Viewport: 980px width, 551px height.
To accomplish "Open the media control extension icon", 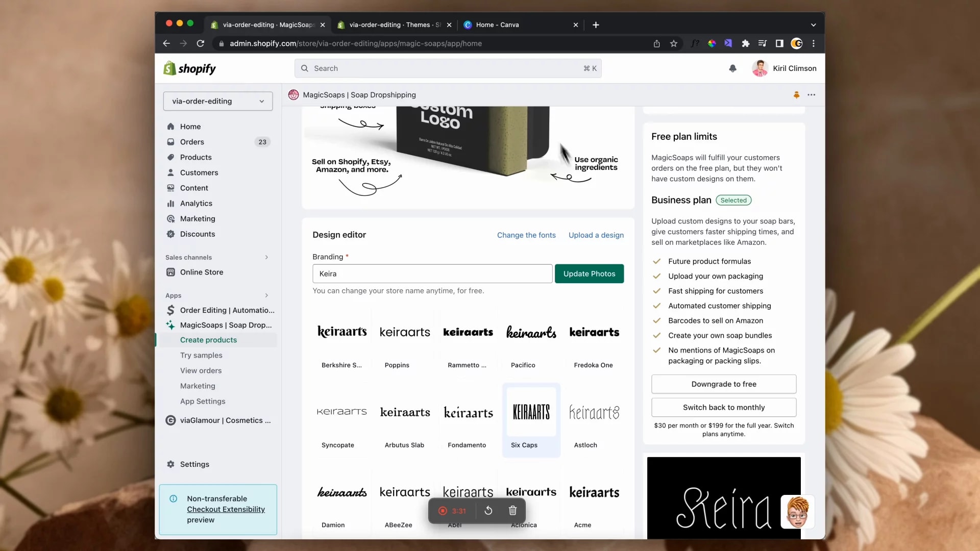I will tap(763, 43).
